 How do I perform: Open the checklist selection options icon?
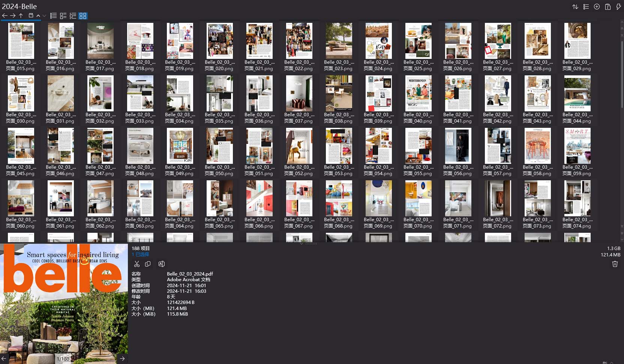586,7
